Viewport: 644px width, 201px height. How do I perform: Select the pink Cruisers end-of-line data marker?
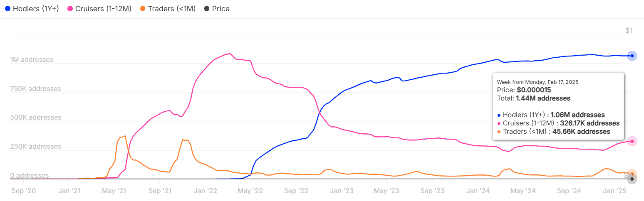[x=632, y=142]
